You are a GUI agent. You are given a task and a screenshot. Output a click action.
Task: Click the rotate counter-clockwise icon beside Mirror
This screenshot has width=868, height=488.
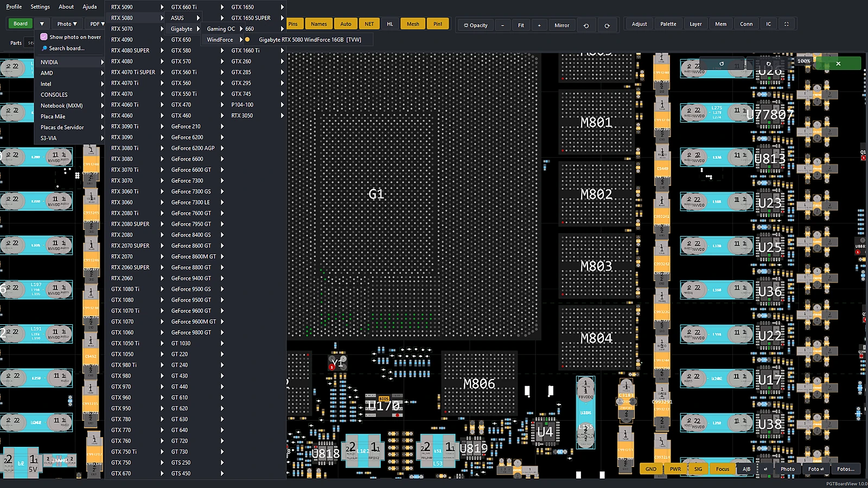coord(586,25)
